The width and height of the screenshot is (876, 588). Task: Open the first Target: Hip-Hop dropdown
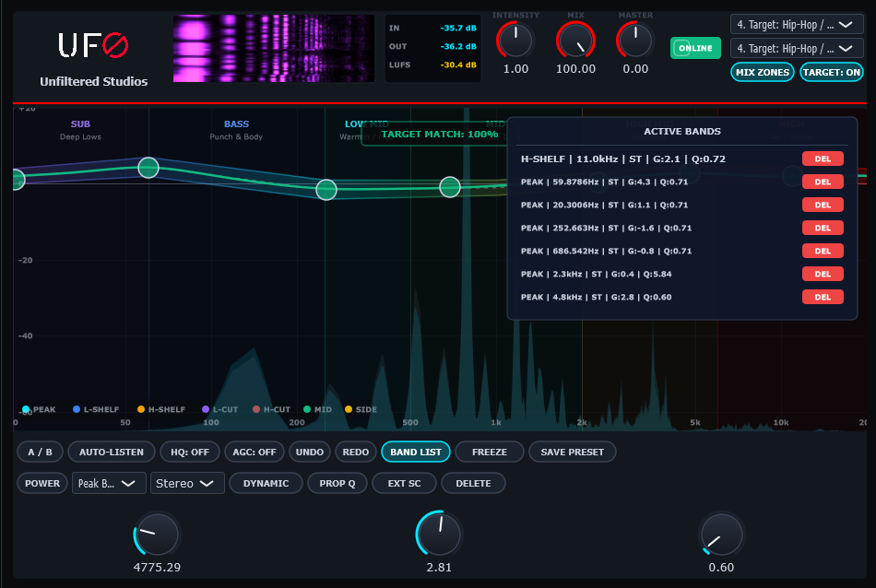coord(797,25)
